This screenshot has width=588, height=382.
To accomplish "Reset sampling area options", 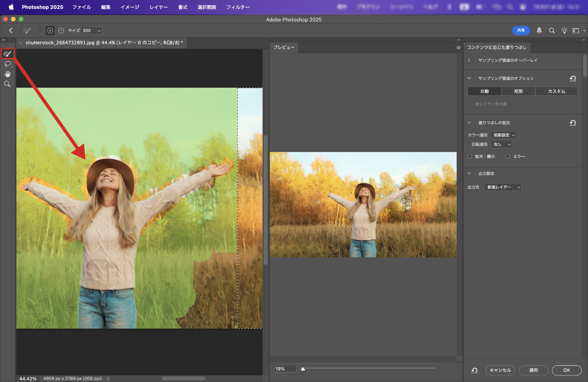I will [x=573, y=78].
